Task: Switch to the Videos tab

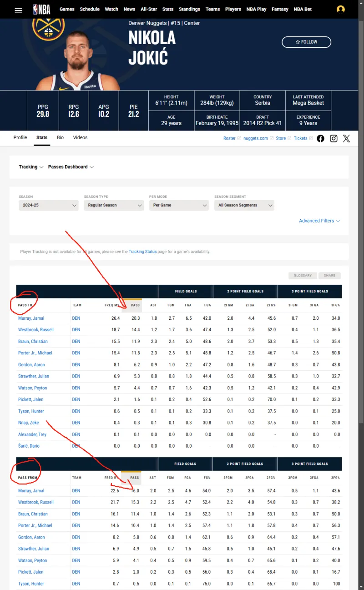Action: coord(80,137)
